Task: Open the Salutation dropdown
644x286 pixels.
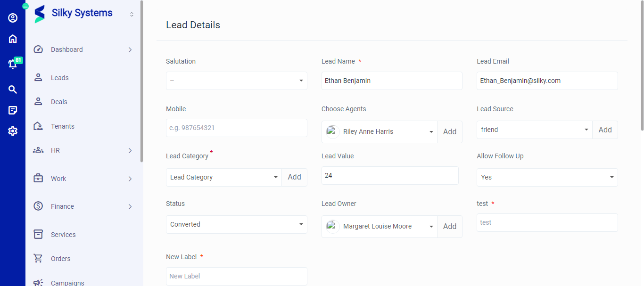Action: [236, 81]
